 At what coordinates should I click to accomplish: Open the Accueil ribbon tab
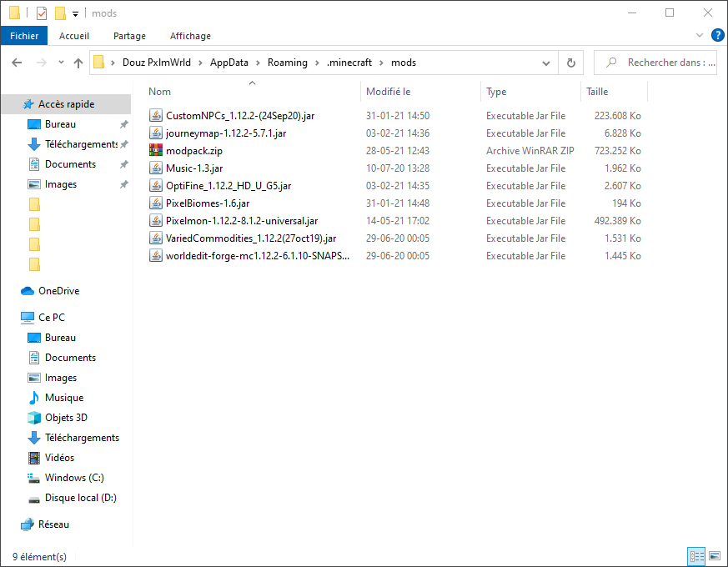74,36
